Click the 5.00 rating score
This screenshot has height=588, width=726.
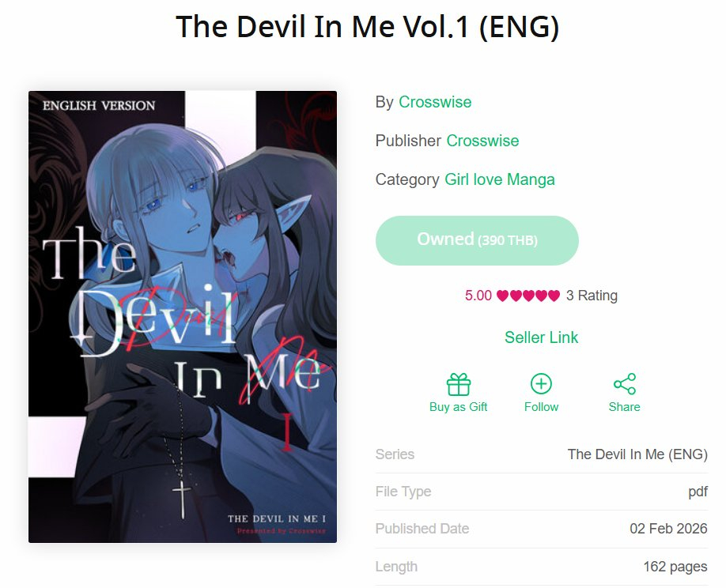tap(478, 295)
